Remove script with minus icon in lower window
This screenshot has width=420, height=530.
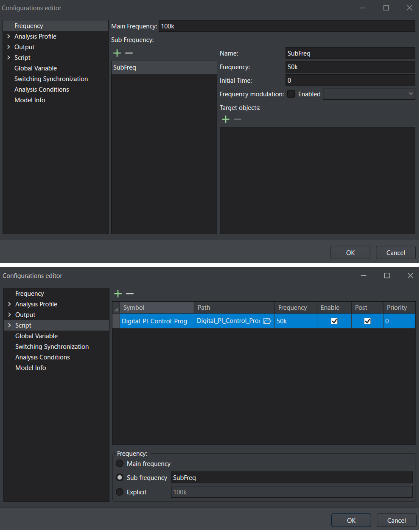tap(130, 294)
